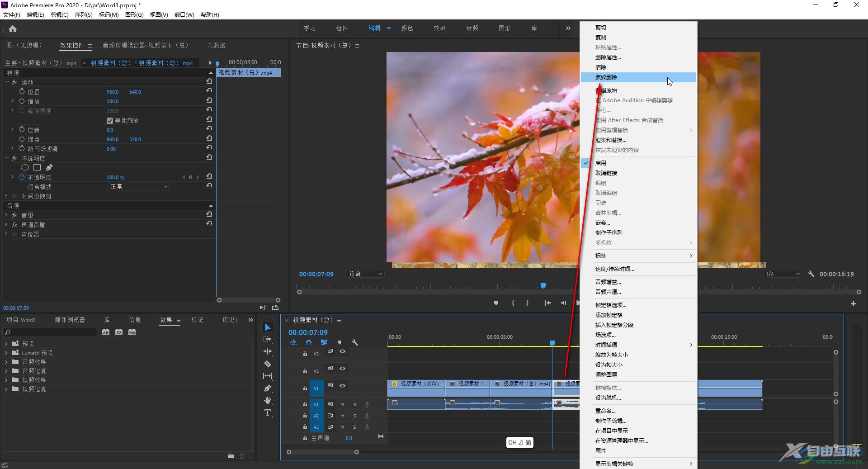Mute track A1
Image resolution: width=868 pixels, height=469 pixels.
(x=342, y=404)
